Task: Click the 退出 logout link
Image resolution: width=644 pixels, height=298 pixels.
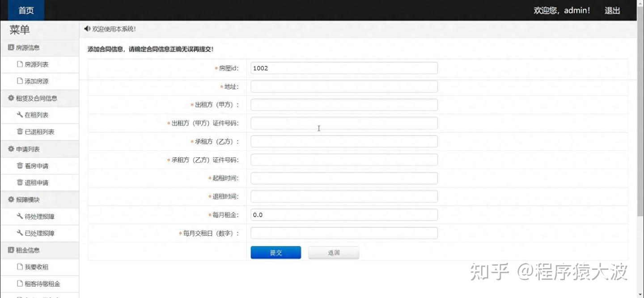Action: coord(612,10)
